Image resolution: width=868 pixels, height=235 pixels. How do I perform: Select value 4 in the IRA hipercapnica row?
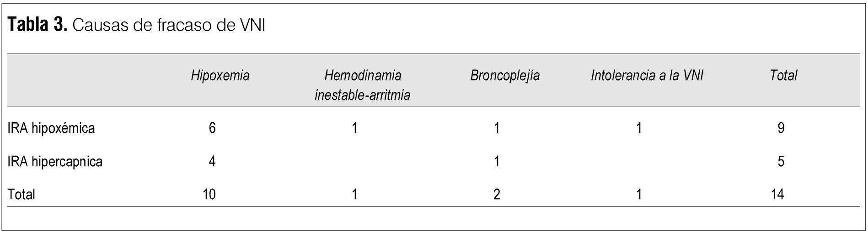pyautogui.click(x=212, y=162)
